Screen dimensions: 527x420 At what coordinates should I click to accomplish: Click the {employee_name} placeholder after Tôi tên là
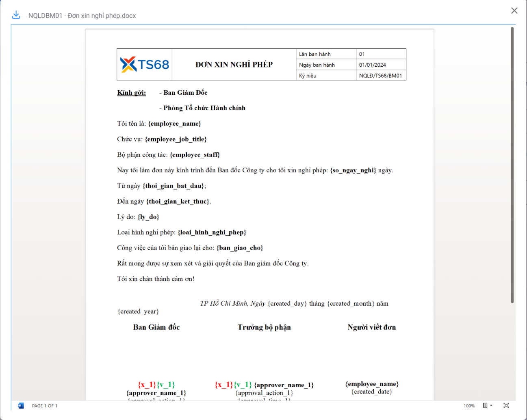coord(174,124)
